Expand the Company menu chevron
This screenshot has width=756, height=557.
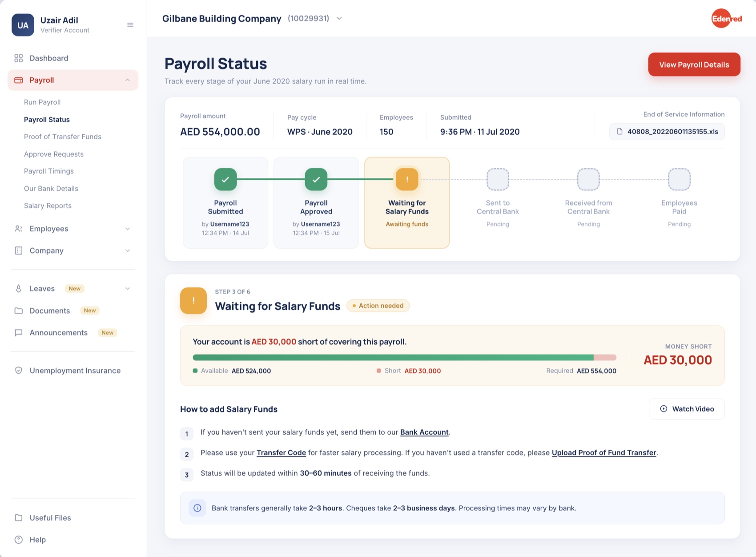(x=128, y=250)
